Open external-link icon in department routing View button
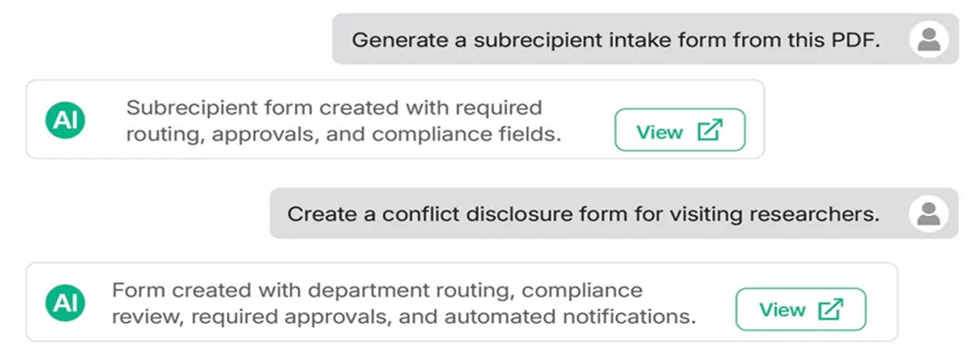Viewport: 980px width, 363px height. coord(831,309)
